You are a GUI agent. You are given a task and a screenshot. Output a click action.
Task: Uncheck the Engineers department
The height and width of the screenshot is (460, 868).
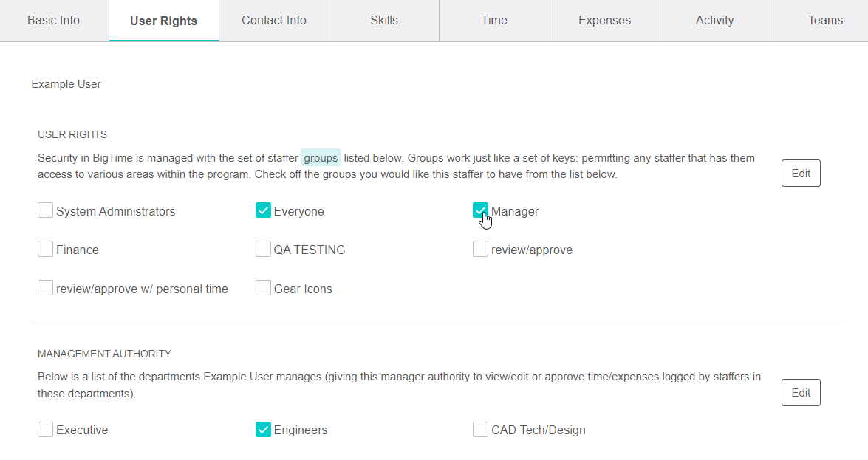pyautogui.click(x=263, y=429)
